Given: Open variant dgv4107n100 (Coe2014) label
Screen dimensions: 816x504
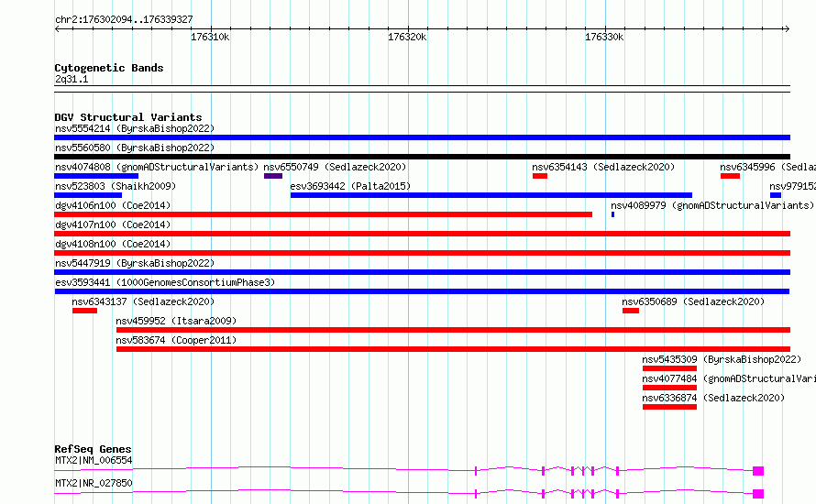Looking at the screenshot, I should pyautogui.click(x=113, y=225).
